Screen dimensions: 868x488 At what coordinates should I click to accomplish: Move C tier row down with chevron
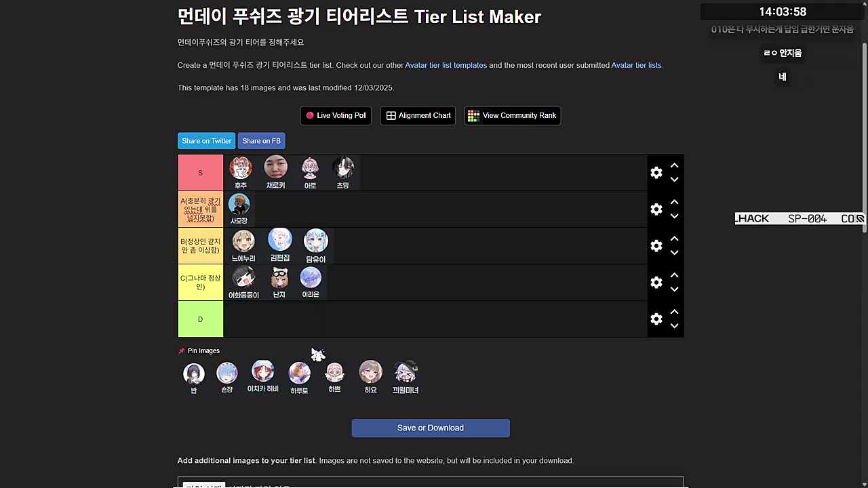[674, 290]
